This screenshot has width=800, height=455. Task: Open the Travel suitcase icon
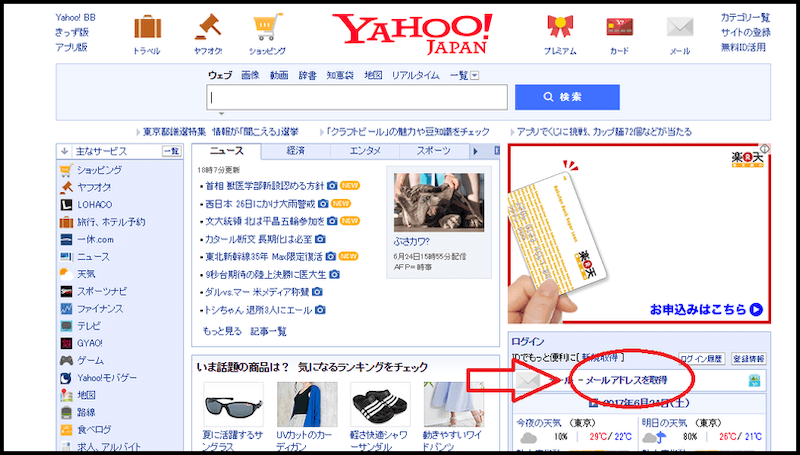click(x=147, y=28)
